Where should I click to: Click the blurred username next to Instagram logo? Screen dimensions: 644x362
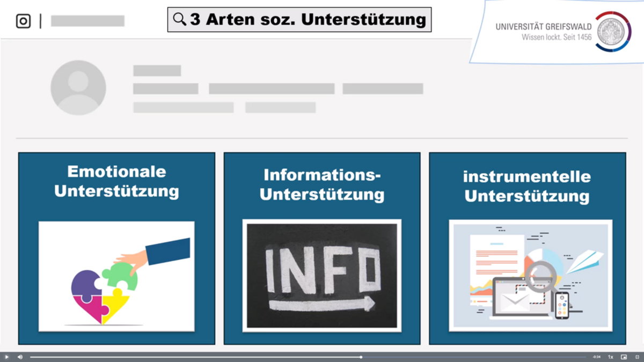pos(87,21)
